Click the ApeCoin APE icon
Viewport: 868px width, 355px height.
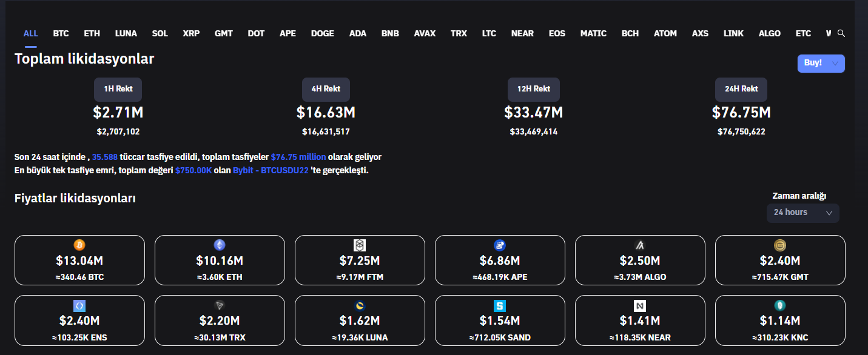click(x=500, y=245)
